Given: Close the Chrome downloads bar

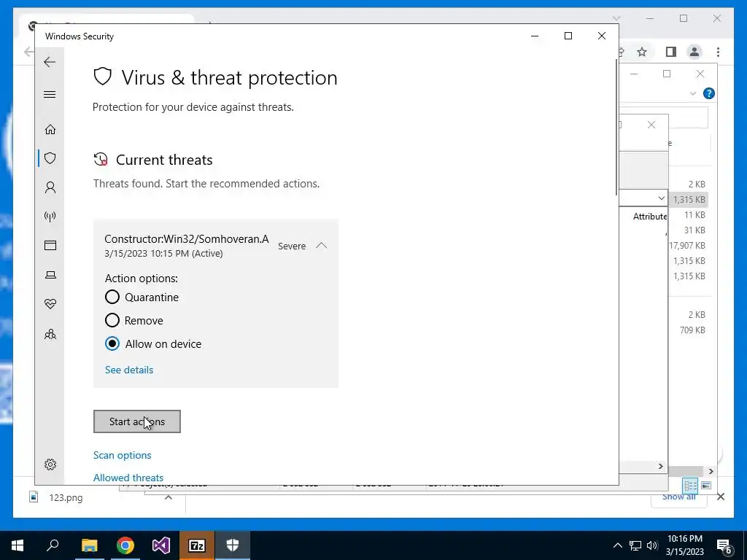Looking at the screenshot, I should (720, 497).
